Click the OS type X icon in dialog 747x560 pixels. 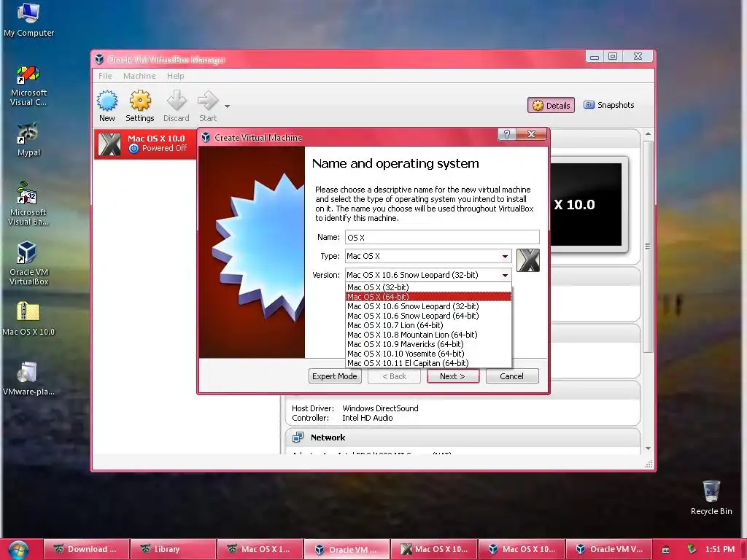[528, 260]
